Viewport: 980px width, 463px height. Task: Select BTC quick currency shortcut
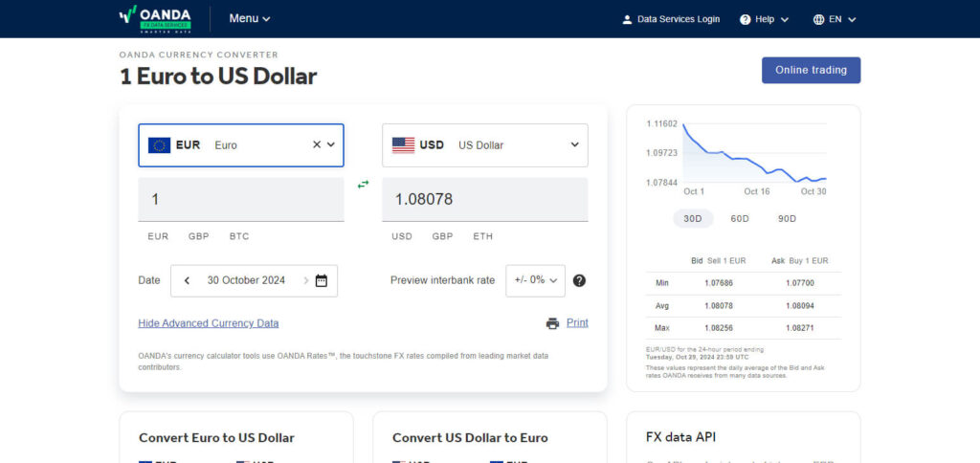(238, 236)
